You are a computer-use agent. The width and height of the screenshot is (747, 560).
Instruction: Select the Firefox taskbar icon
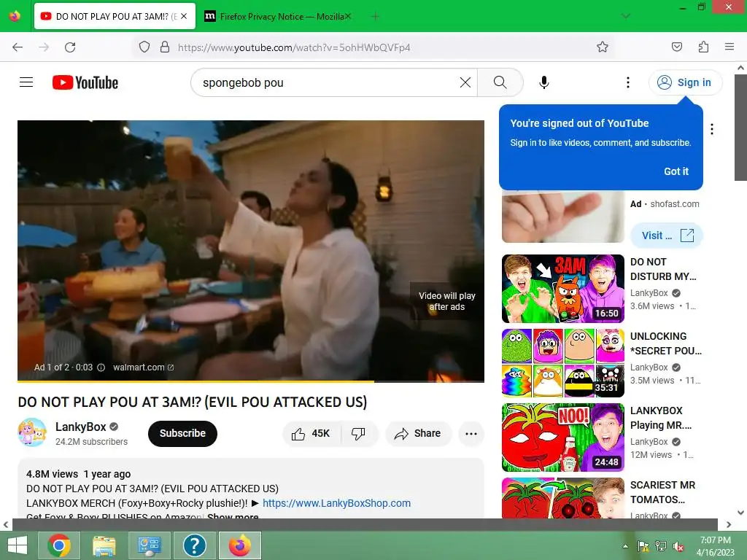tap(239, 545)
